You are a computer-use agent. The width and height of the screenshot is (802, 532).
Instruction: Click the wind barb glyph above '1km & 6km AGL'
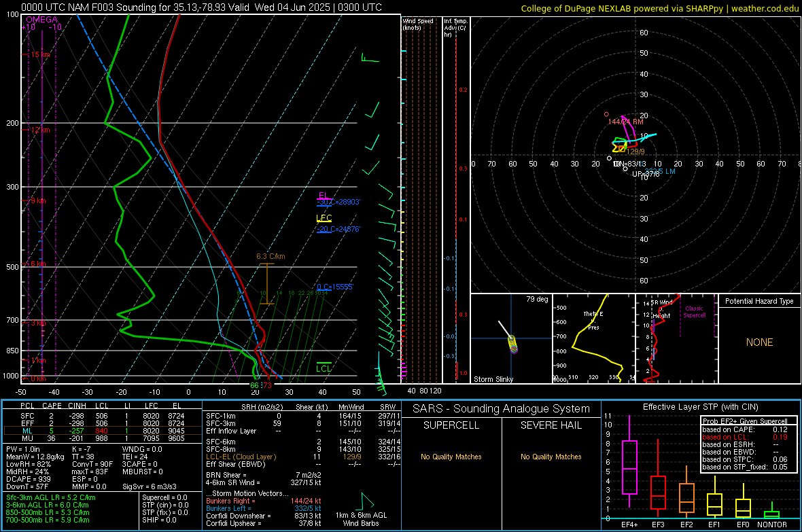point(367,501)
